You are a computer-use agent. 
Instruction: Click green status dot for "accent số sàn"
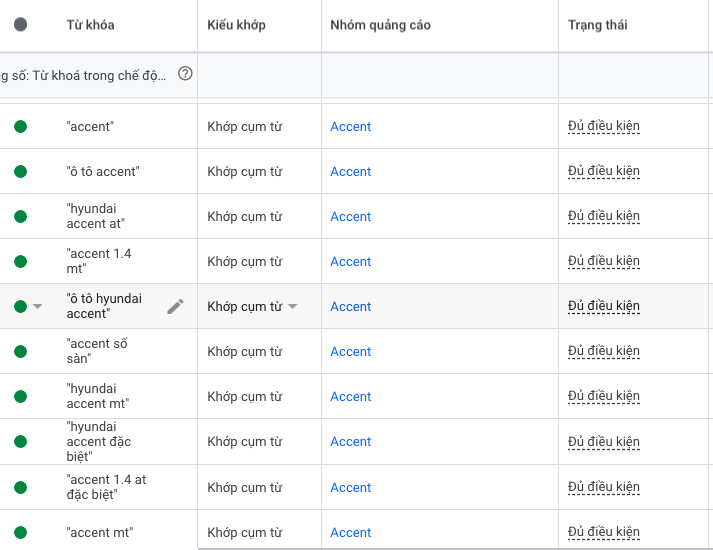pyautogui.click(x=20, y=352)
